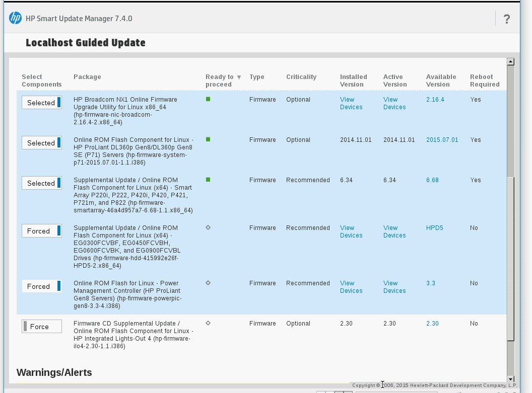Toggle Force switch for Integrated Lights-Out 4
The height and width of the screenshot is (393, 532).
42,326
